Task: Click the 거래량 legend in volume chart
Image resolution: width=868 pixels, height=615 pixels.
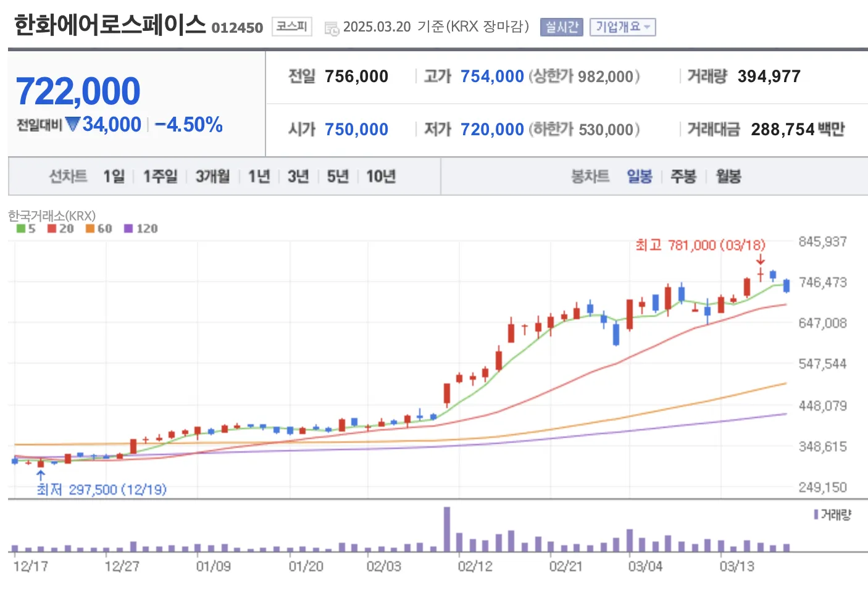Action: point(833,514)
